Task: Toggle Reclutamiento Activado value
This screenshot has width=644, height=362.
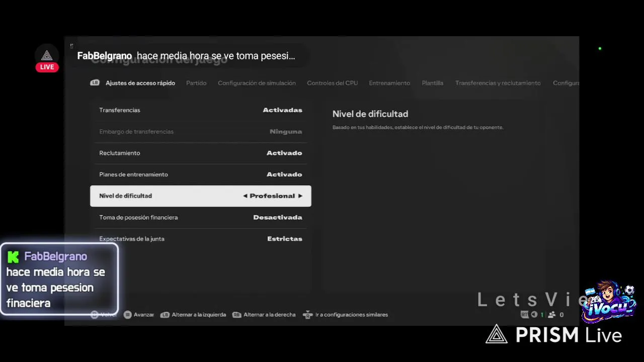Action: click(284, 153)
